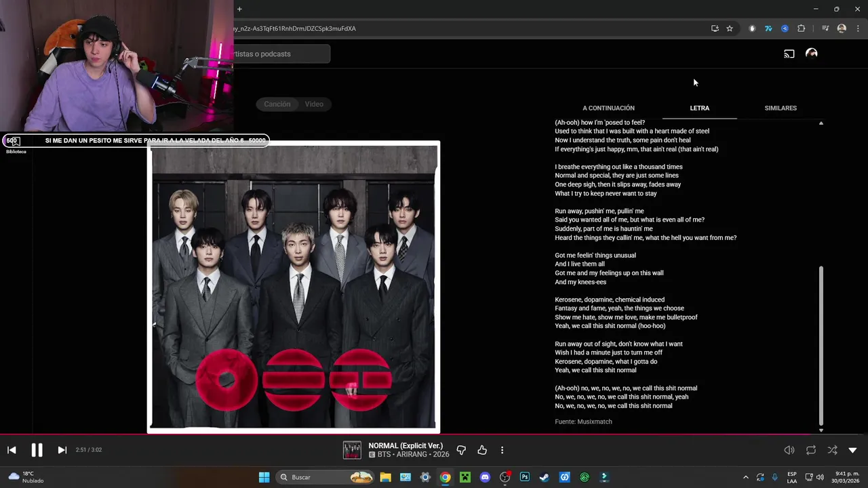Open the Windows Start menu
The height and width of the screenshot is (488, 868).
264,477
